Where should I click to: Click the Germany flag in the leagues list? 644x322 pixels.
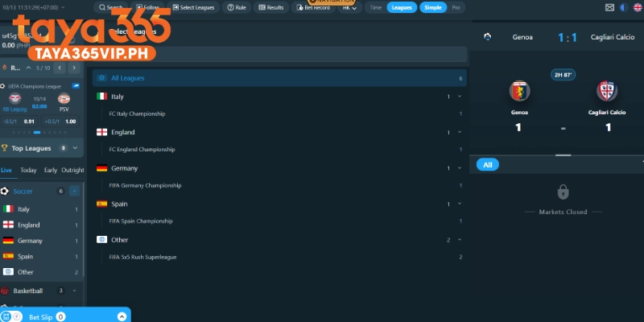(102, 168)
